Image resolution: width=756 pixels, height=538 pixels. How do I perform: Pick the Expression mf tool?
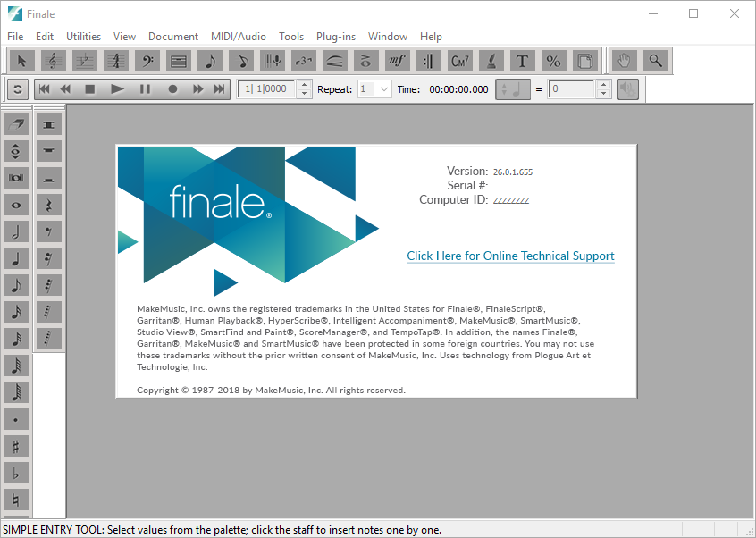pos(398,61)
